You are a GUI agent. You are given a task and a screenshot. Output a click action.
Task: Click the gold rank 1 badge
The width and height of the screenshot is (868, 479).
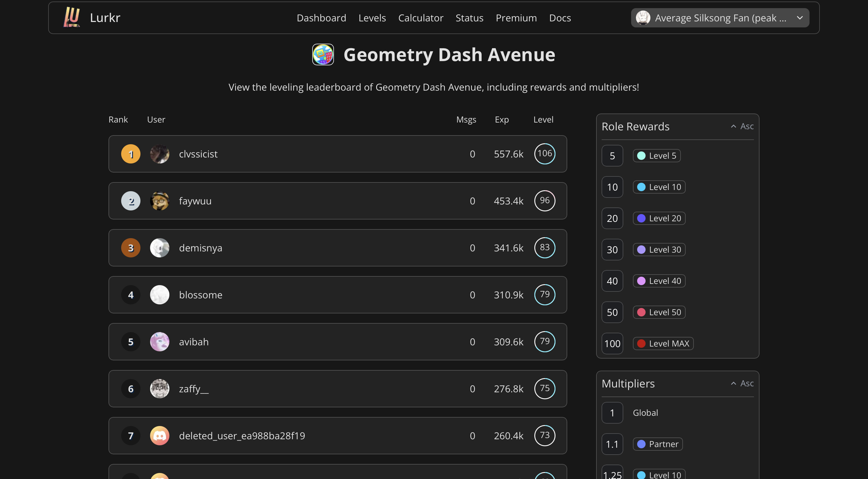click(131, 154)
